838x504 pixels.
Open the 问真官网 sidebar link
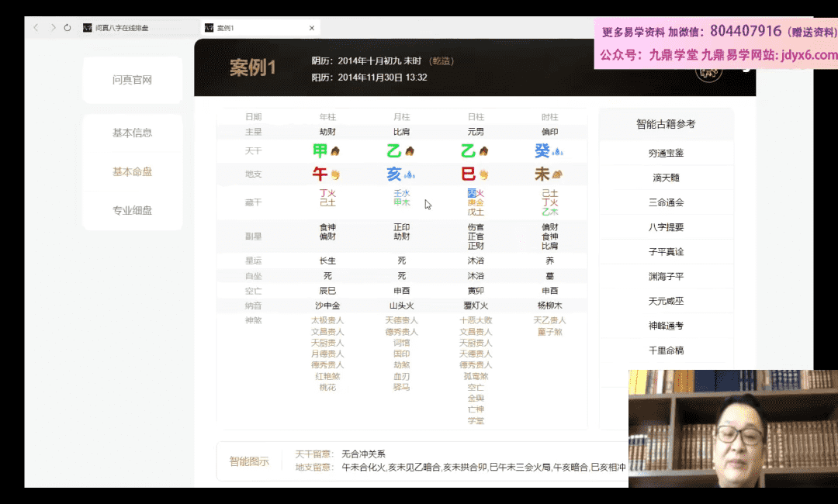click(132, 80)
